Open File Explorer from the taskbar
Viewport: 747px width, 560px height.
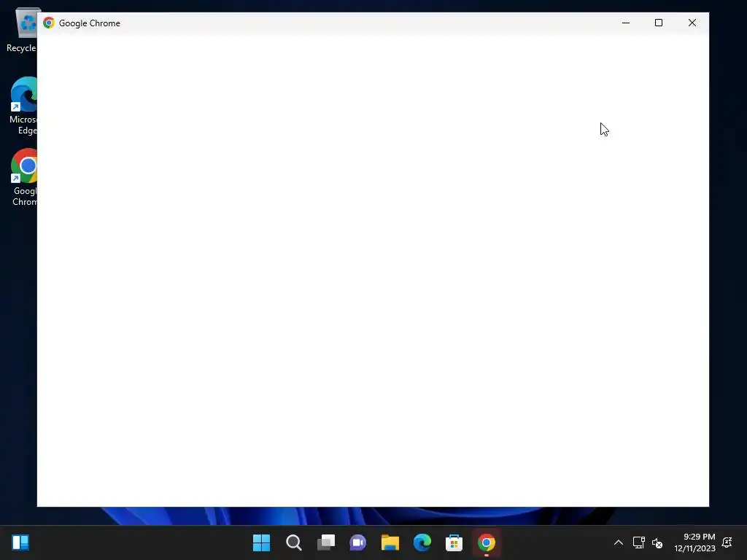pos(390,542)
